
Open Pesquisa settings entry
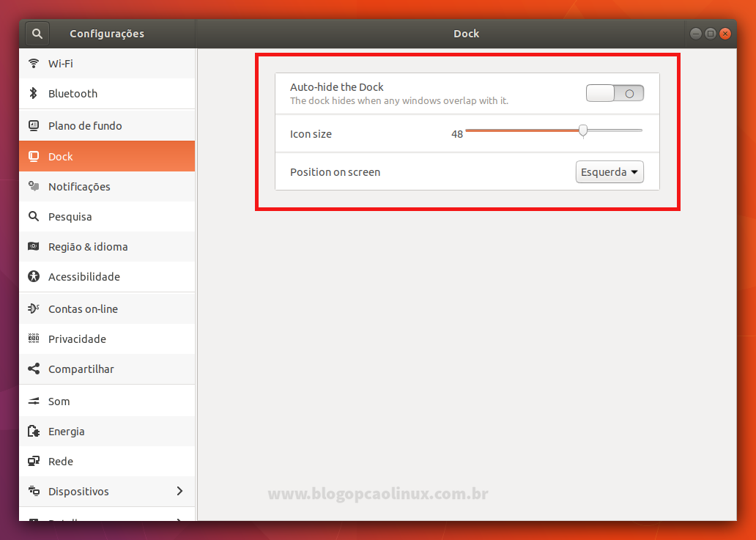coord(107,216)
